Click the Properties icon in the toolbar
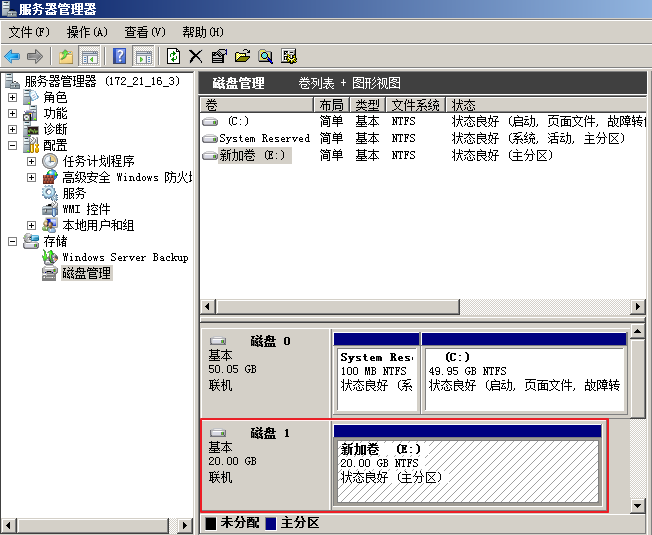652x535 pixels. pyautogui.click(x=219, y=56)
